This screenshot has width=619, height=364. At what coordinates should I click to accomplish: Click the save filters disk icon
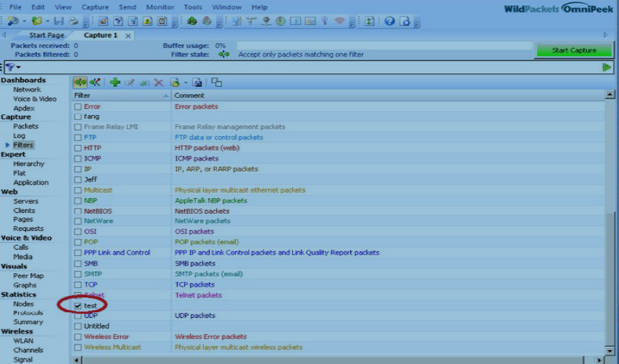tap(197, 82)
